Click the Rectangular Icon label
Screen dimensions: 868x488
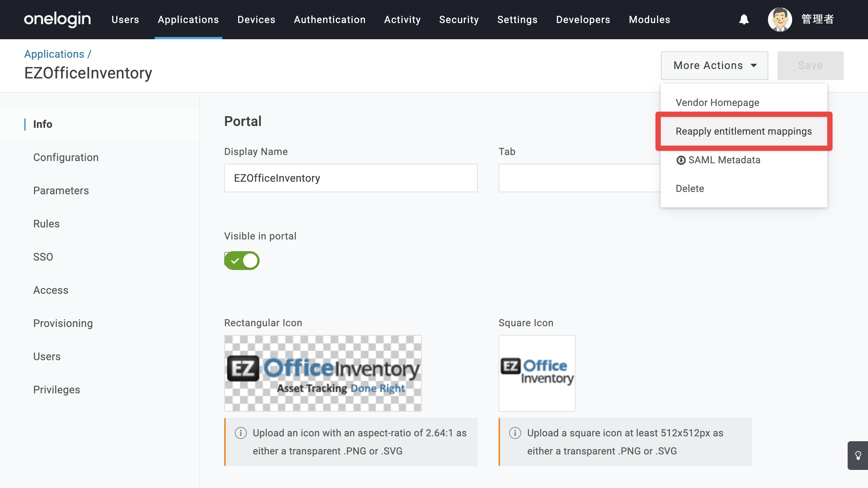pyautogui.click(x=263, y=323)
